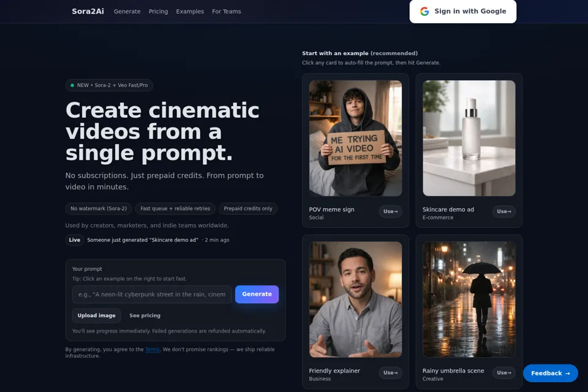Click Use button for POV meme sign

click(x=390, y=211)
